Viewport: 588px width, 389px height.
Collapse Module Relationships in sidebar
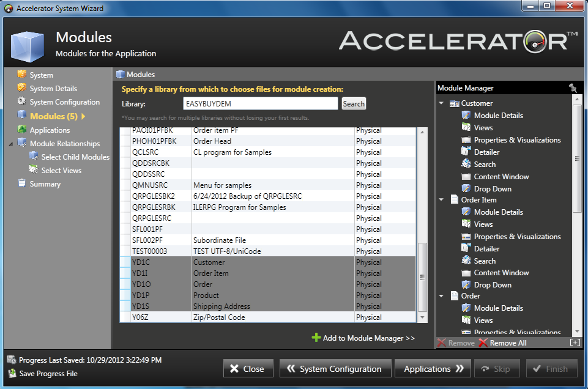(11, 144)
